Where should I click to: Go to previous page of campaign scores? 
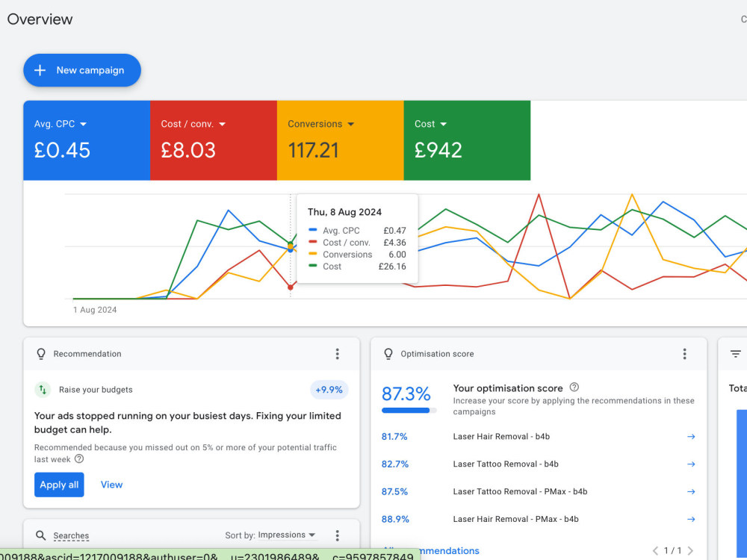pyautogui.click(x=656, y=551)
